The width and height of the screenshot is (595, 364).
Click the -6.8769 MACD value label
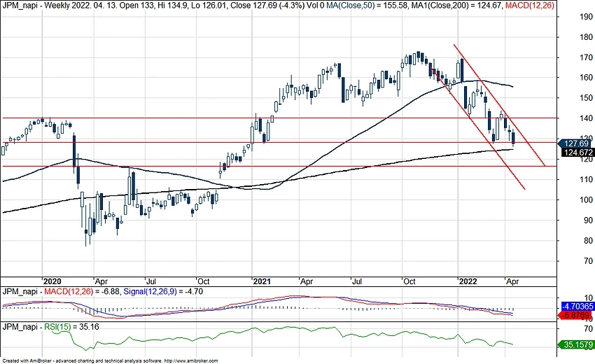(x=576, y=316)
